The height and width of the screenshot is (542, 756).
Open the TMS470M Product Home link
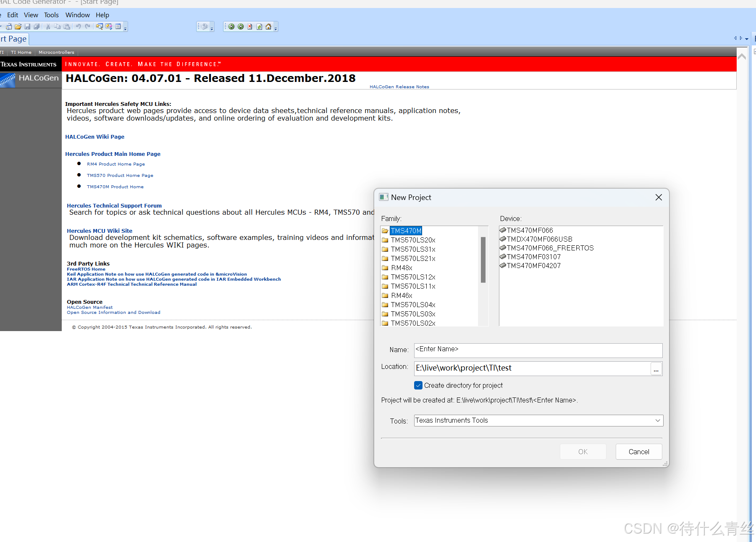115,187
